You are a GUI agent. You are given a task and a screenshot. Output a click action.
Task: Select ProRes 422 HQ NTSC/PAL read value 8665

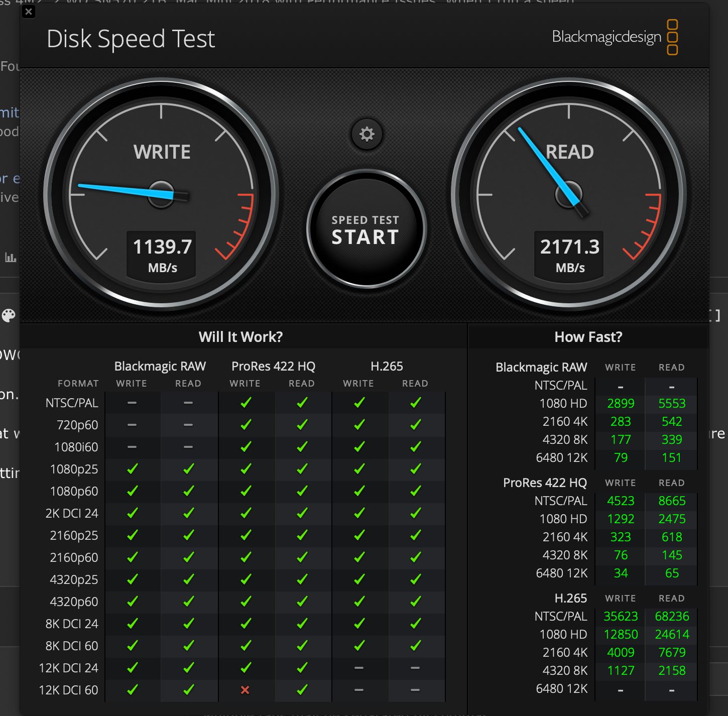tap(672, 501)
